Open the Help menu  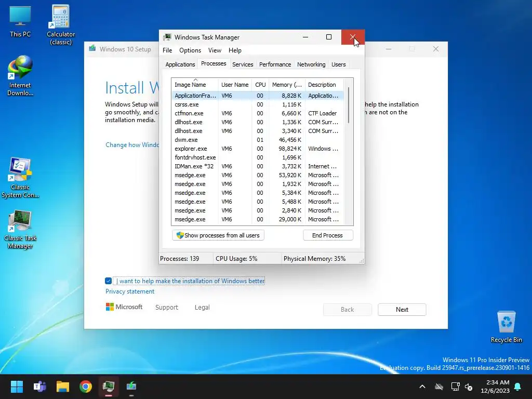pyautogui.click(x=235, y=50)
